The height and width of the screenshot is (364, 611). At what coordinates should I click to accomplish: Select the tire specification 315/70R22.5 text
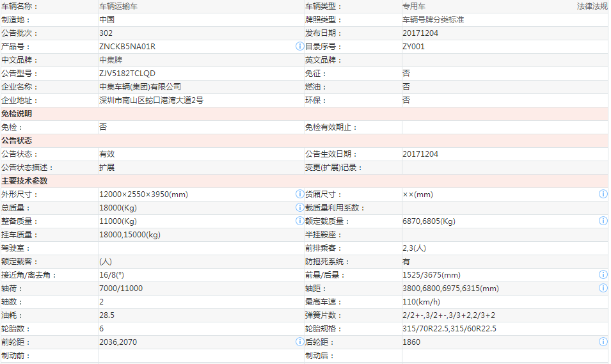(x=425, y=329)
